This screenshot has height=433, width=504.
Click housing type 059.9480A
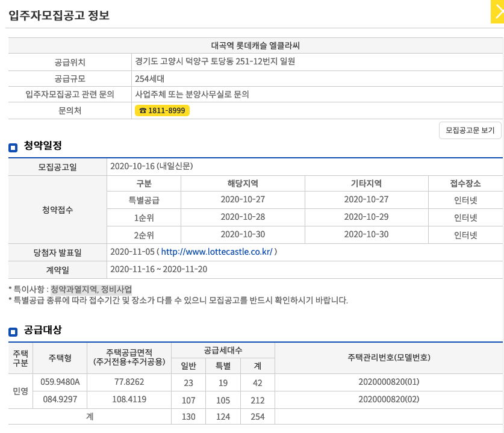tap(60, 382)
